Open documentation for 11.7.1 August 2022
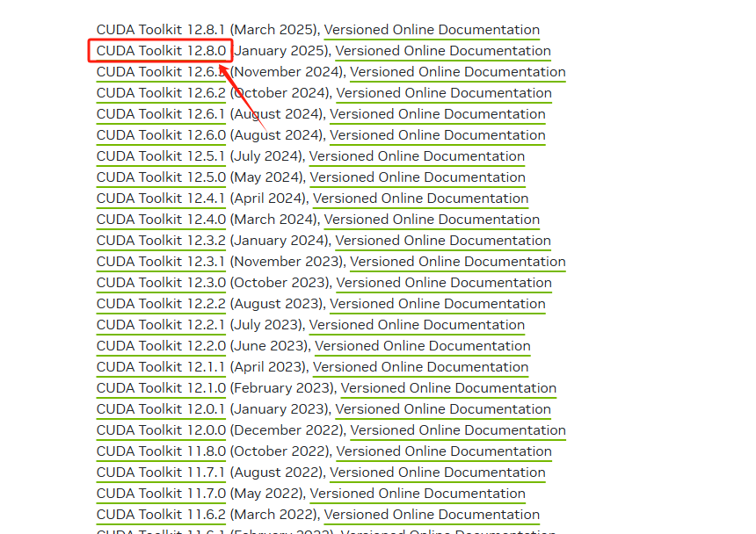The width and height of the screenshot is (756, 534). [437, 473]
